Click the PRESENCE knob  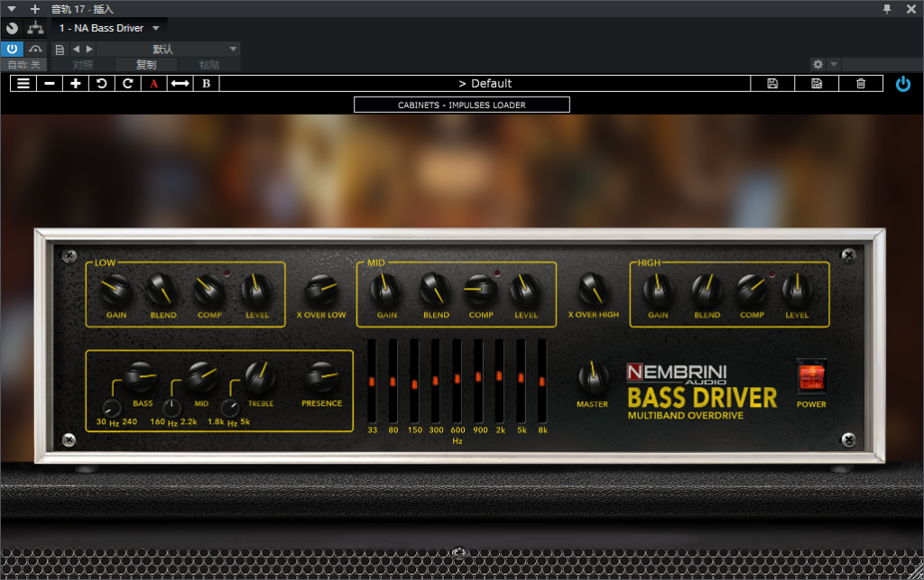tap(322, 377)
